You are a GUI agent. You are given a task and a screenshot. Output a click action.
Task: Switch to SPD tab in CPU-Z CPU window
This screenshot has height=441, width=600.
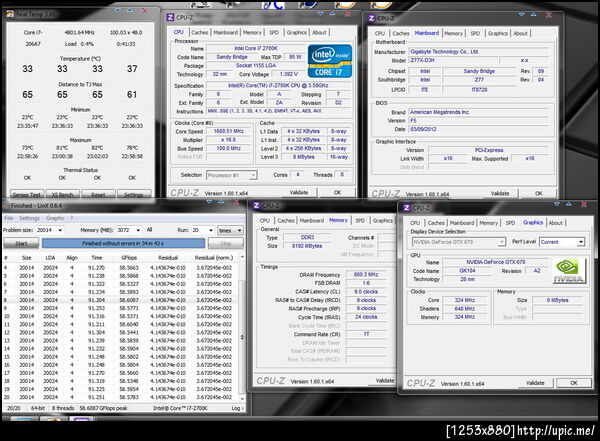(x=274, y=33)
